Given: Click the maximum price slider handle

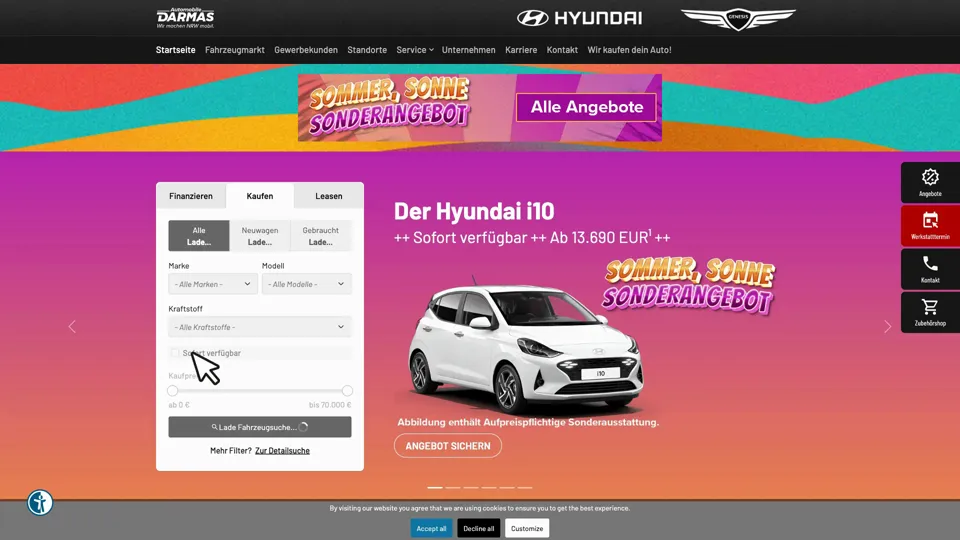Looking at the screenshot, I should pyautogui.click(x=347, y=391).
